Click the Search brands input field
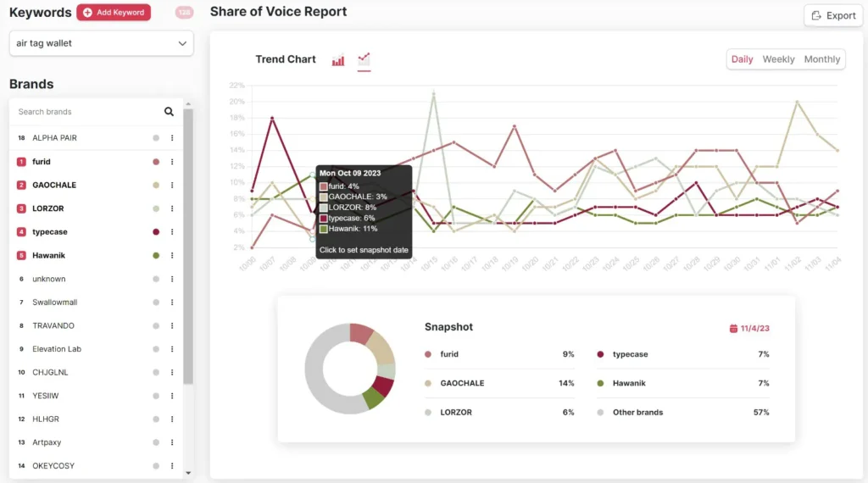The image size is (868, 483). pos(85,112)
